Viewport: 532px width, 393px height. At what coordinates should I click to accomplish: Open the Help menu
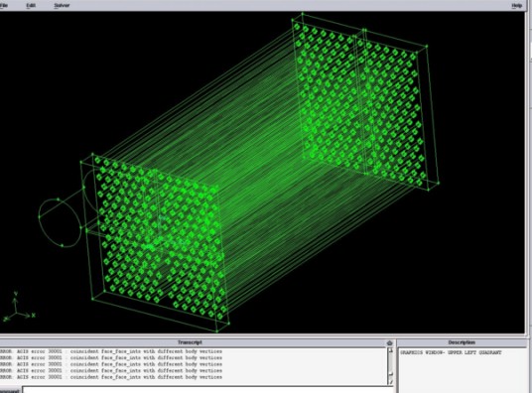point(516,5)
